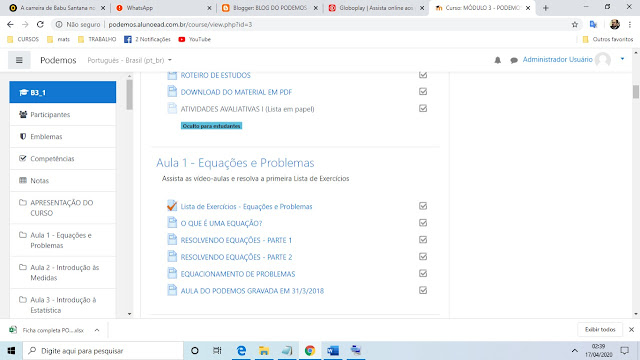Click the main page vertical scrollbar thumb

(x=636, y=92)
